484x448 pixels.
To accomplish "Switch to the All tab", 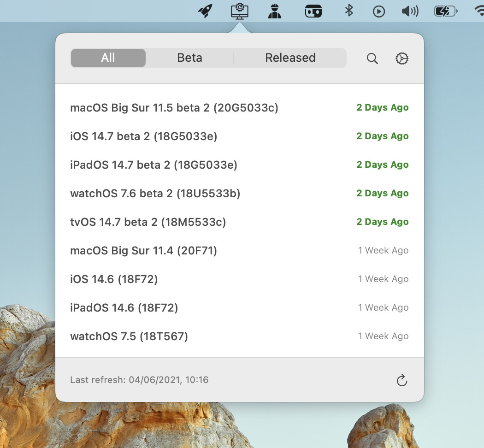I will click(x=108, y=58).
